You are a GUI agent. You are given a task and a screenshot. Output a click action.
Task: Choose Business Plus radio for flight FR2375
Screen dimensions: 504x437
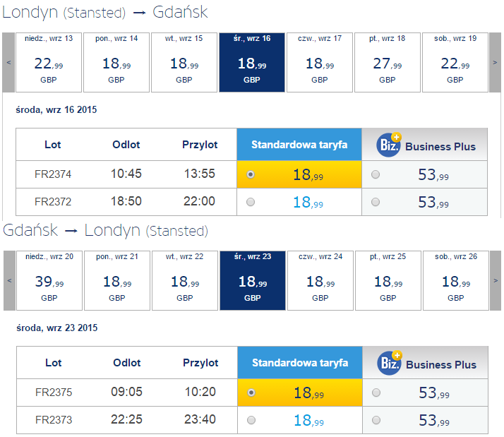[x=376, y=393]
